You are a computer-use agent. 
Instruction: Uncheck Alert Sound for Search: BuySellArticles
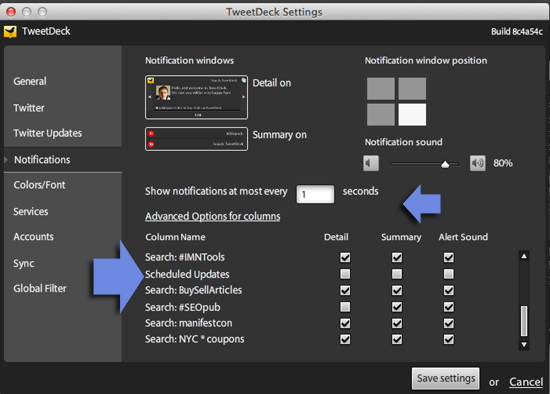click(x=449, y=290)
